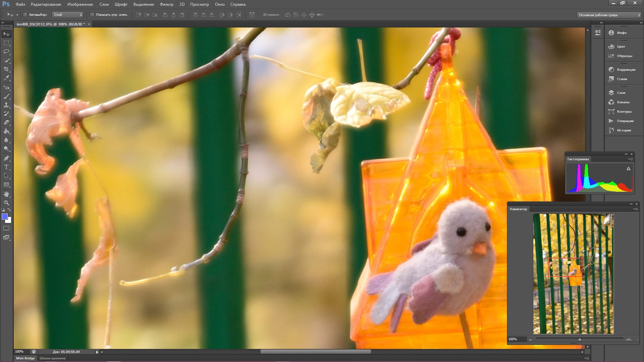The width and height of the screenshot is (644, 362).
Task: Select the Eyedropper tool
Action: 6,78
